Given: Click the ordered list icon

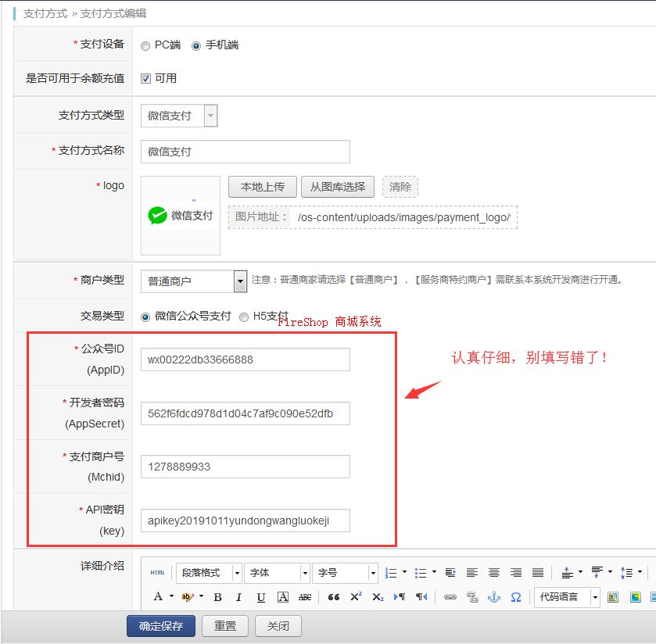Looking at the screenshot, I should pyautogui.click(x=391, y=573).
